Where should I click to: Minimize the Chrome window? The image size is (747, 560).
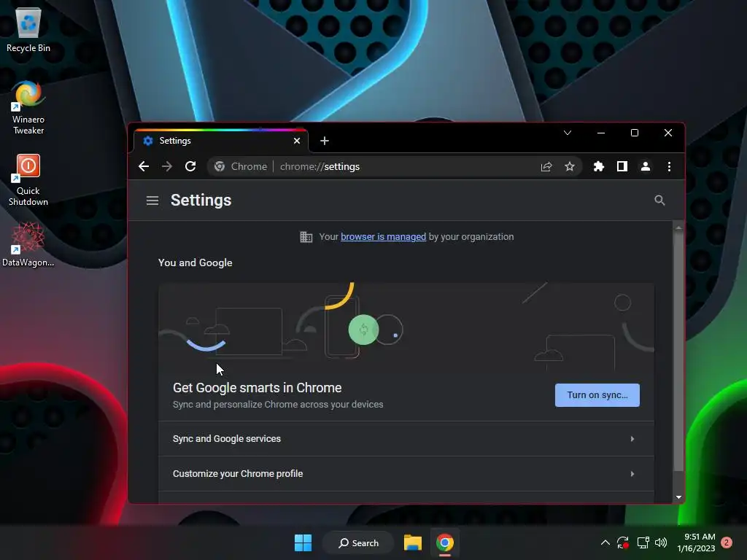coord(601,133)
